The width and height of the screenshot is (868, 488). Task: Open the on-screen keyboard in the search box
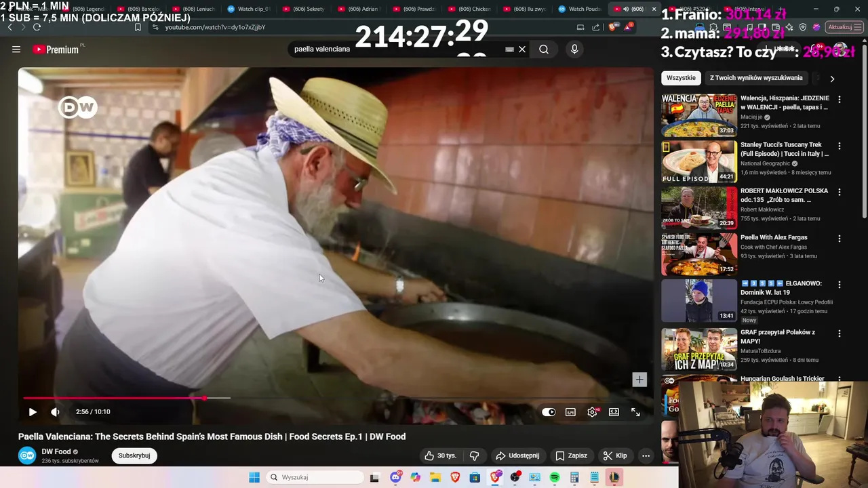pyautogui.click(x=509, y=49)
